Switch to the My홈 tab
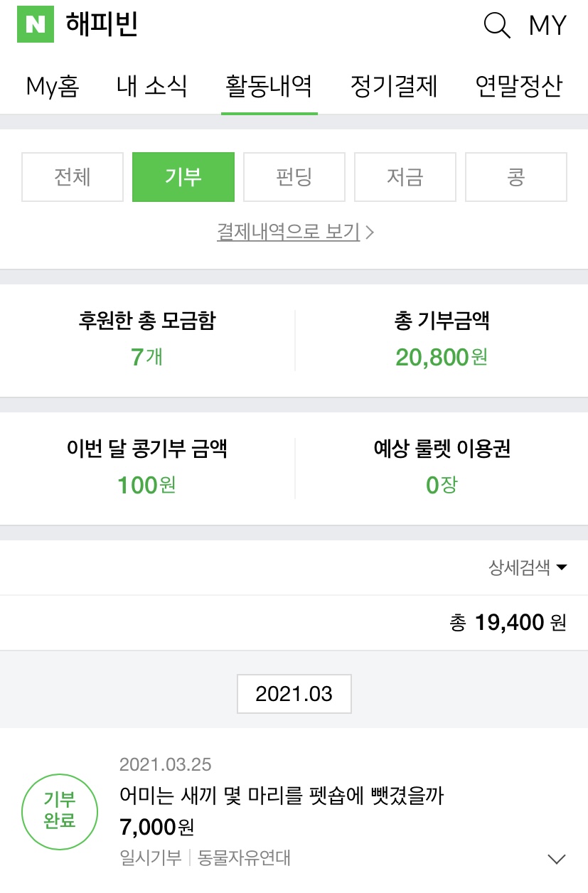588x893 pixels. tap(53, 87)
